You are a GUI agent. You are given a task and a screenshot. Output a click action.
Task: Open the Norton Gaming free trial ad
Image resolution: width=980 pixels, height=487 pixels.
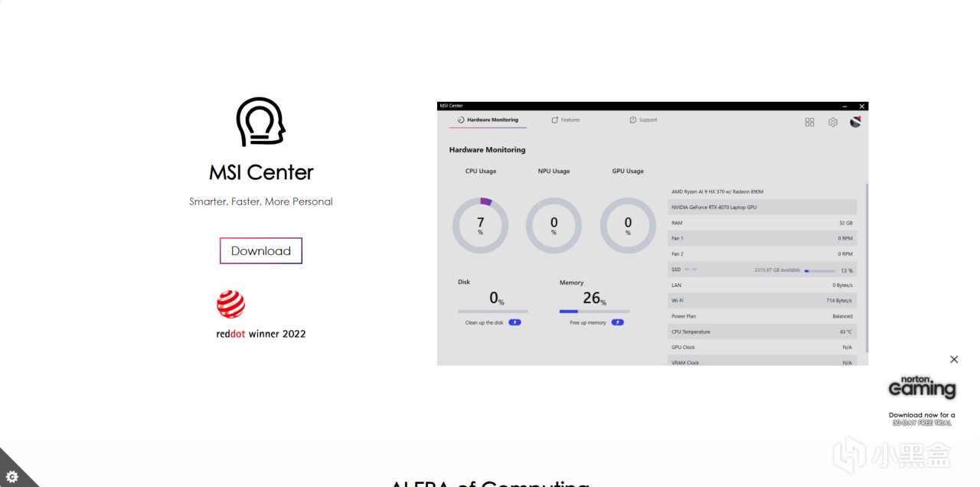point(922,402)
